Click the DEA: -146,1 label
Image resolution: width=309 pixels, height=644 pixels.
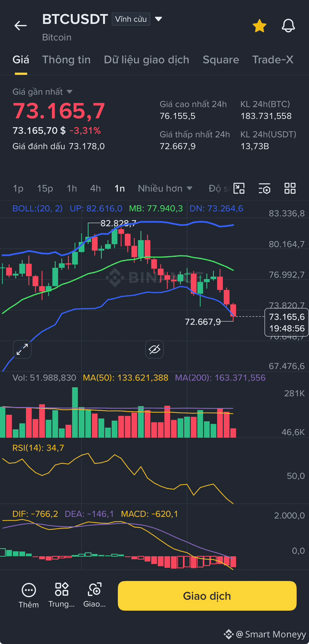pyautogui.click(x=89, y=514)
